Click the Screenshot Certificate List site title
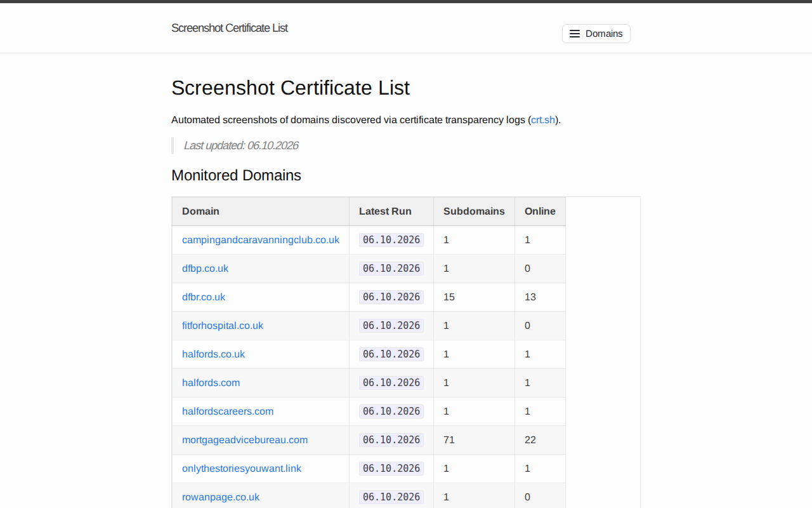This screenshot has width=812, height=508. pos(230,28)
